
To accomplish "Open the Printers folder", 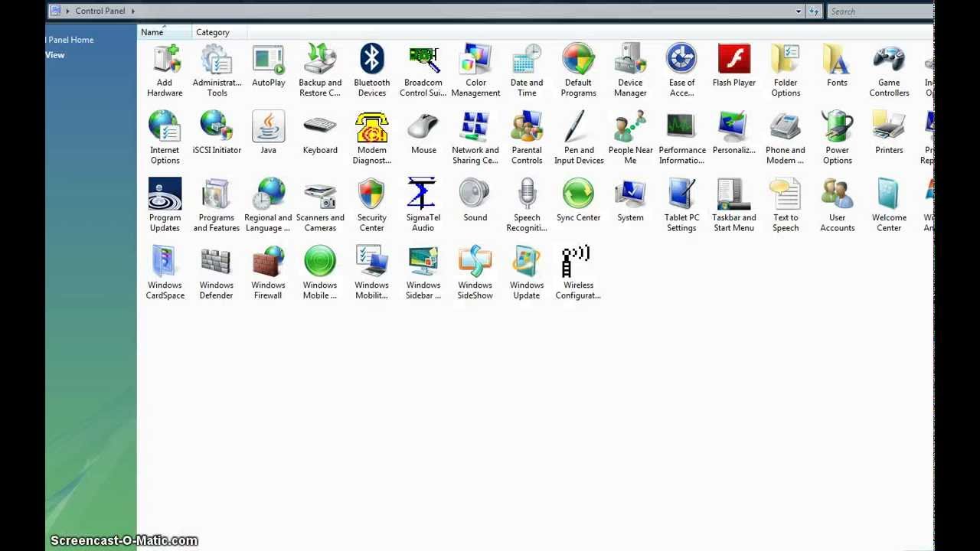I will click(x=889, y=133).
